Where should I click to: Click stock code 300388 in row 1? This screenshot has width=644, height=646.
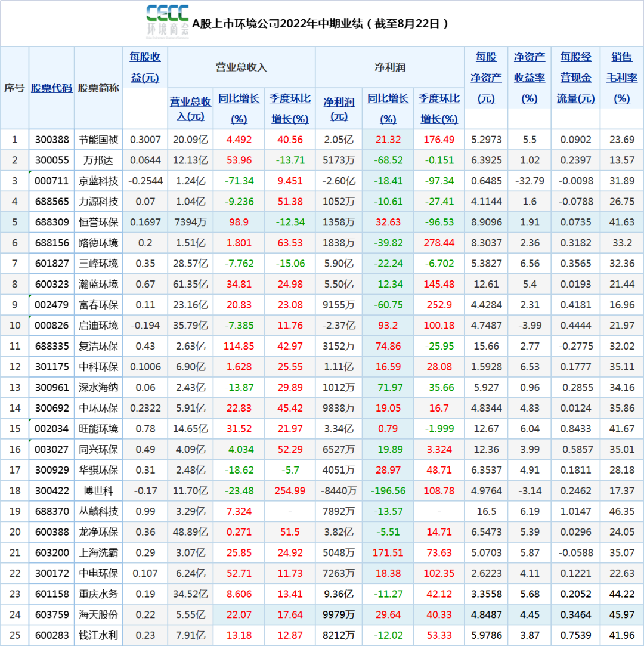click(x=52, y=140)
